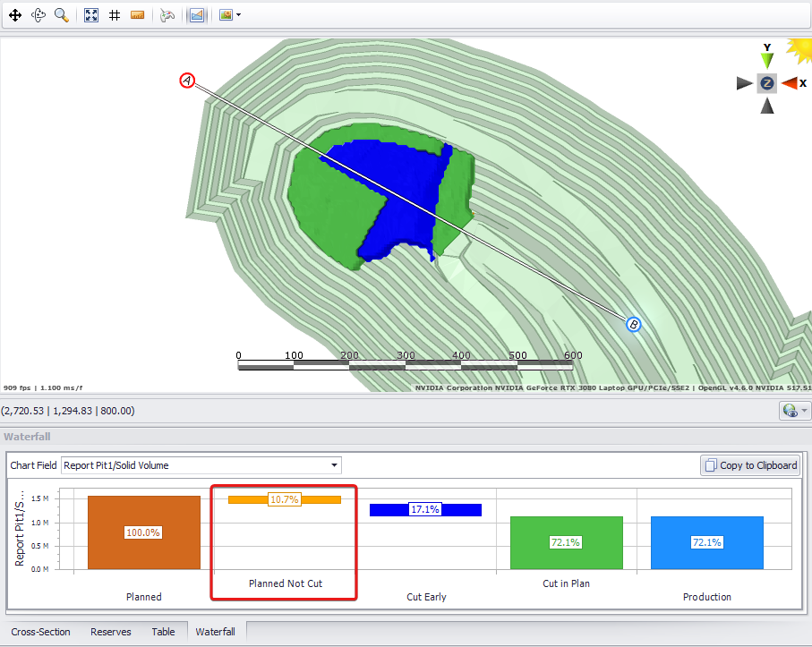The height and width of the screenshot is (647, 812).
Task: Expand the Chart Field combo box
Action: coord(334,465)
